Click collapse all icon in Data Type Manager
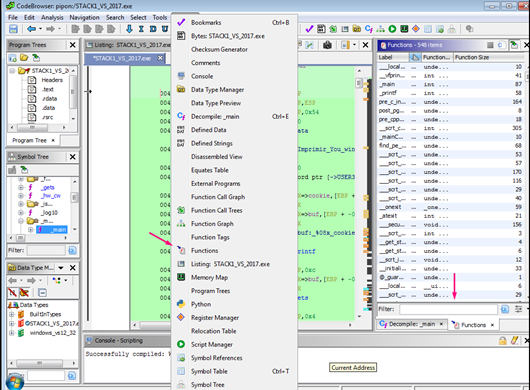 42,293
